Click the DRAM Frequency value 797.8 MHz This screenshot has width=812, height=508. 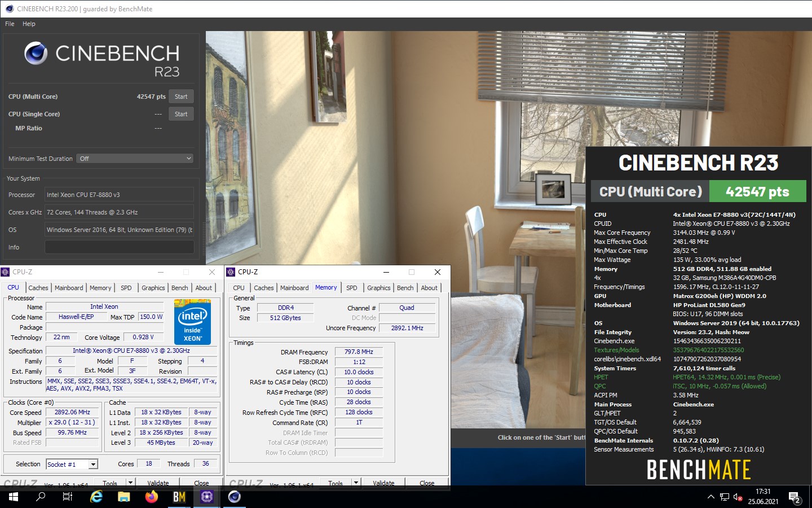[359, 352]
